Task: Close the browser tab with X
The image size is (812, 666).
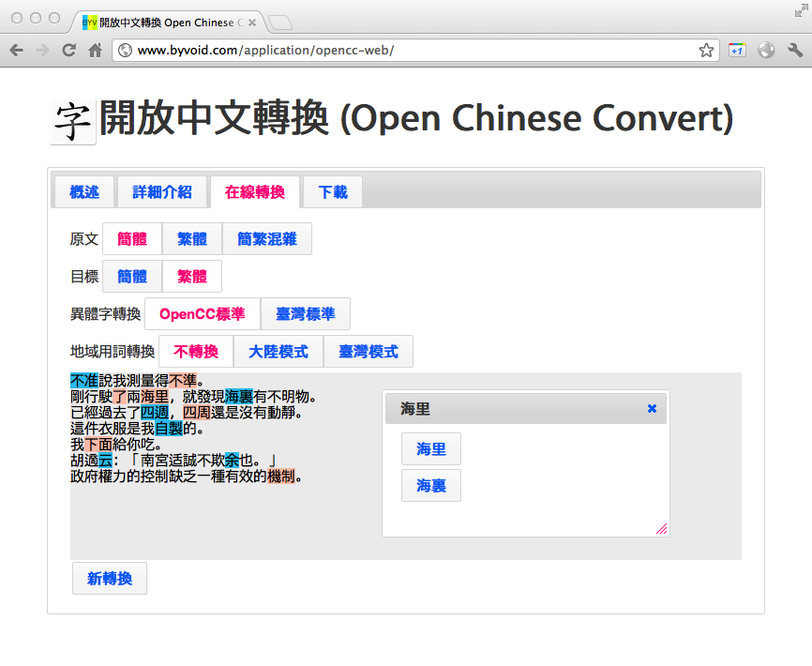Action: click(x=252, y=23)
